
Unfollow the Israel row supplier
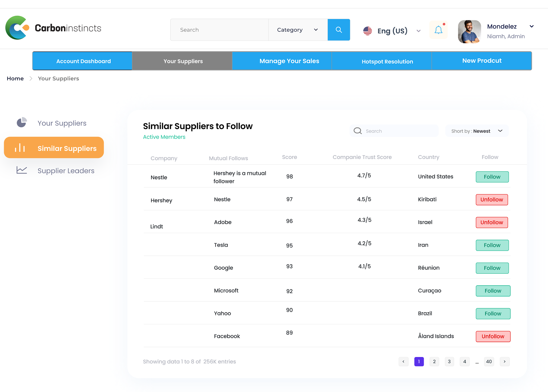[x=492, y=222]
